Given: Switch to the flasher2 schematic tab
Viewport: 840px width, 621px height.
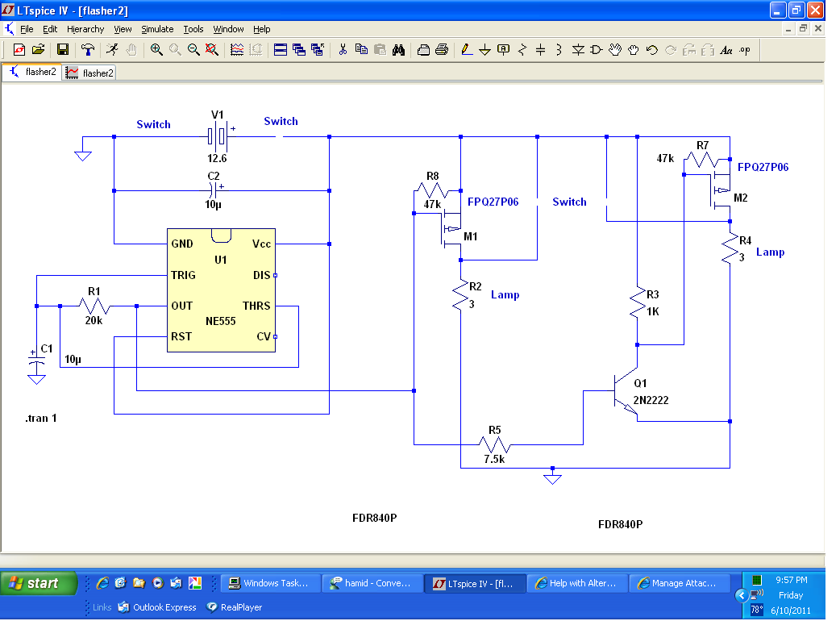Looking at the screenshot, I should tap(33, 72).
